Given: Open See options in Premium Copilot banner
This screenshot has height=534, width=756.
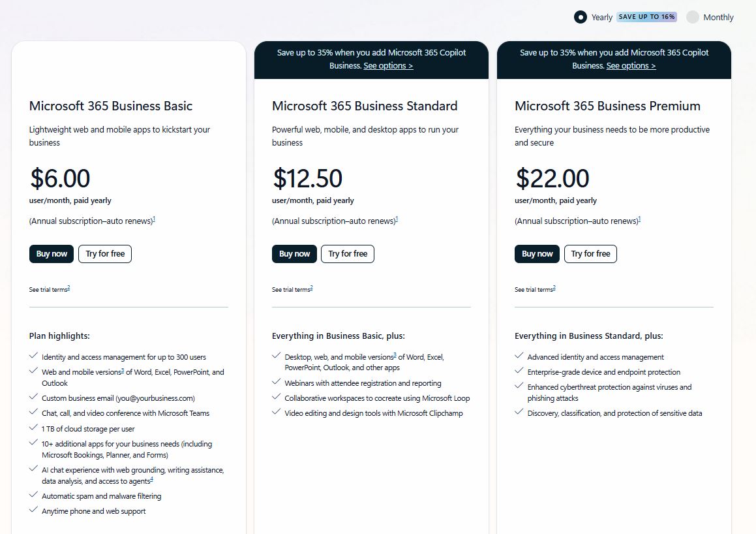Looking at the screenshot, I should (x=630, y=65).
